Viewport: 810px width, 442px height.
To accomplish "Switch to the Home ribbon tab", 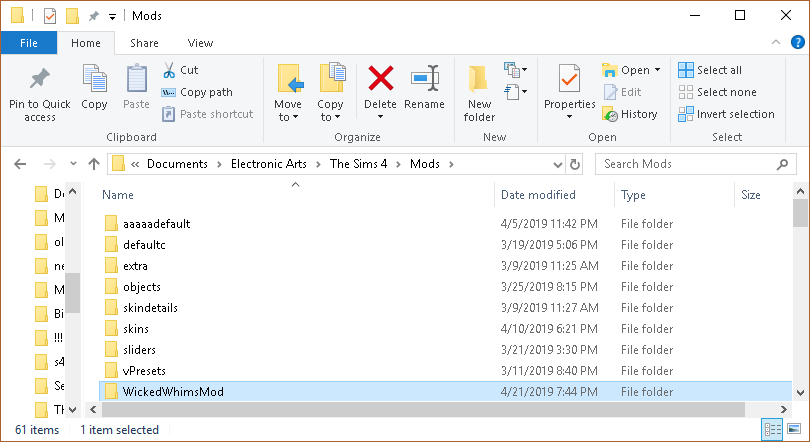I will 86,43.
